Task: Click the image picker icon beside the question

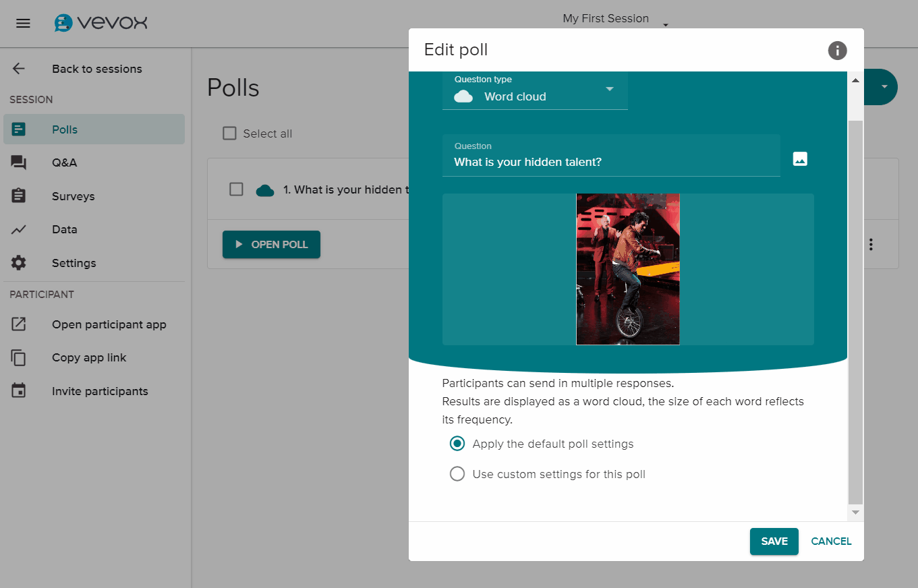Action: 800,158
